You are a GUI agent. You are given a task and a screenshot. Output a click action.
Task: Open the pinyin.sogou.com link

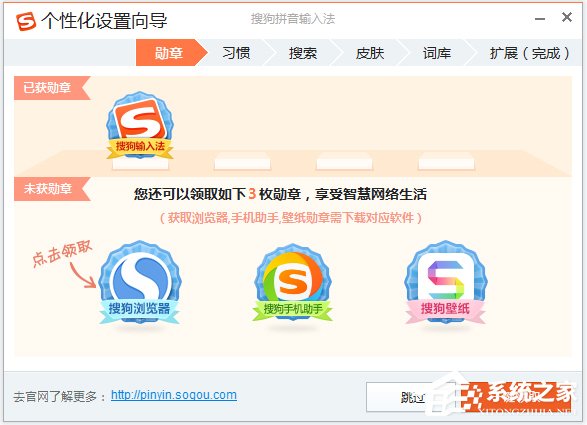174,395
